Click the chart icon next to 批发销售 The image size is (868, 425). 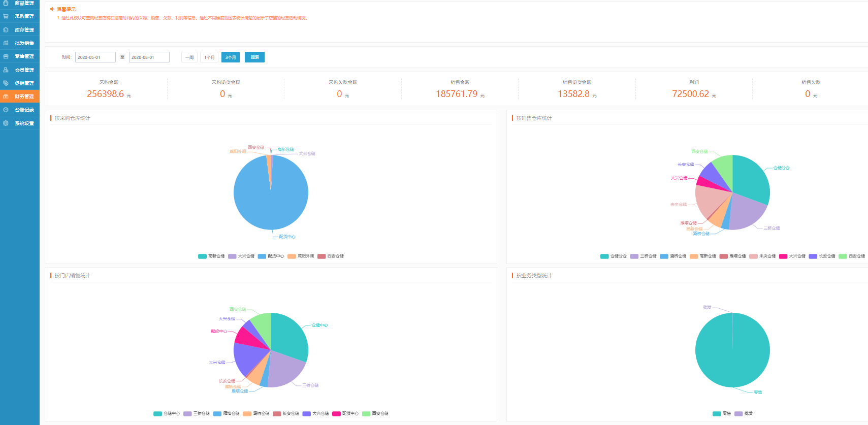point(6,43)
